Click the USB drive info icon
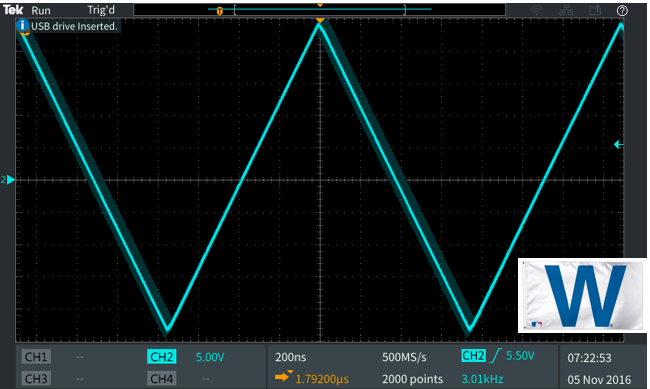Viewport: 650px width, 389px height. (x=22, y=26)
